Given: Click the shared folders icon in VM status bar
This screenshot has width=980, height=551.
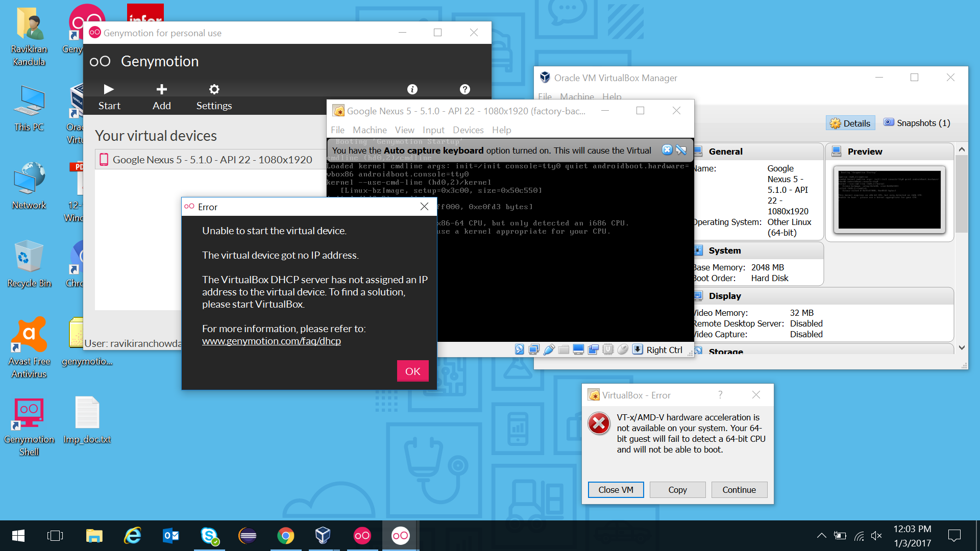Looking at the screenshot, I should point(564,349).
